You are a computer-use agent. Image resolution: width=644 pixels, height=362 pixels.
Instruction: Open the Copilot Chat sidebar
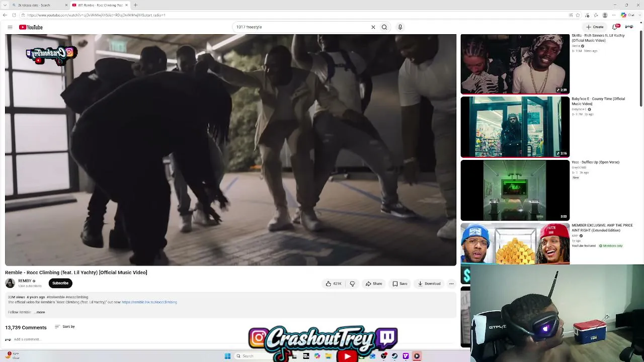627,15
